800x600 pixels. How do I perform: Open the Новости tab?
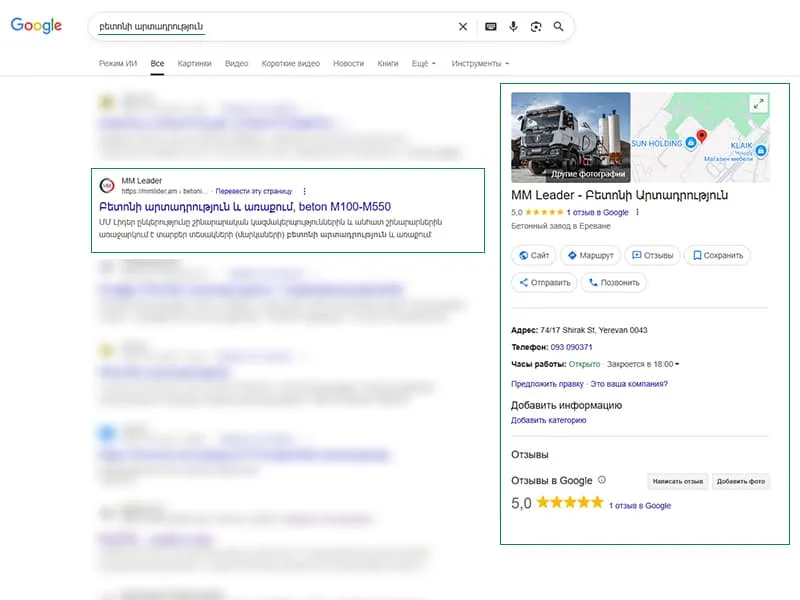[348, 63]
